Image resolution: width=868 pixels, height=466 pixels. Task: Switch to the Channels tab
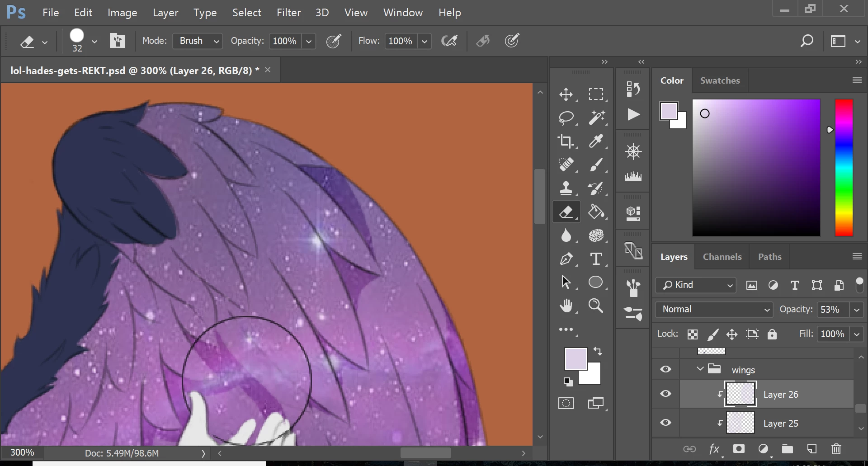(722, 257)
